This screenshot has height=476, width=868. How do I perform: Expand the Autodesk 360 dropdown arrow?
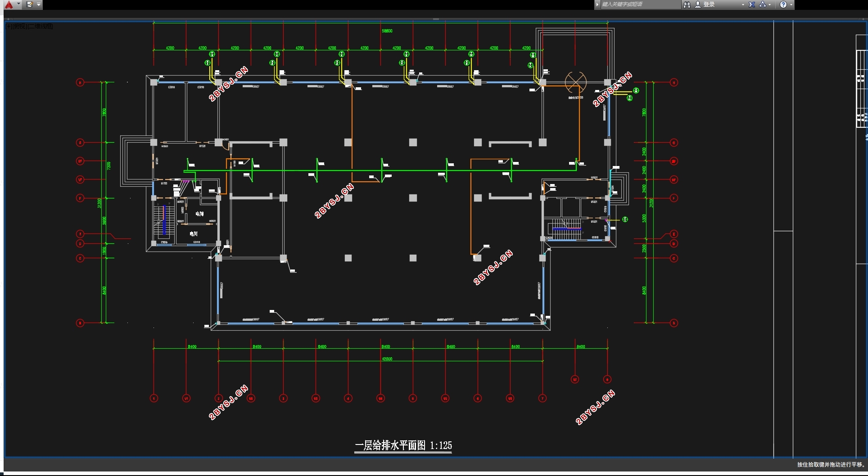[x=770, y=4]
